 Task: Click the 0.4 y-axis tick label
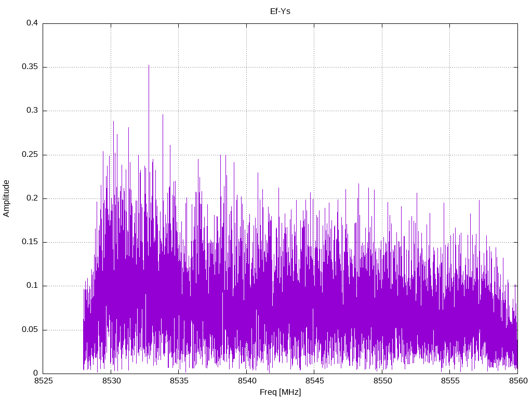tap(32, 23)
